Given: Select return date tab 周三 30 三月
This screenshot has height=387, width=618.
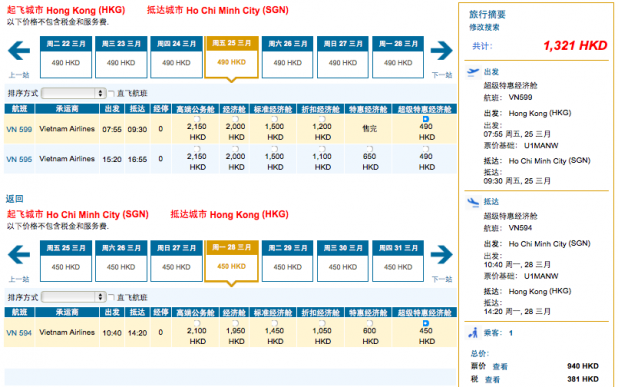Looking at the screenshot, I should [x=343, y=261].
